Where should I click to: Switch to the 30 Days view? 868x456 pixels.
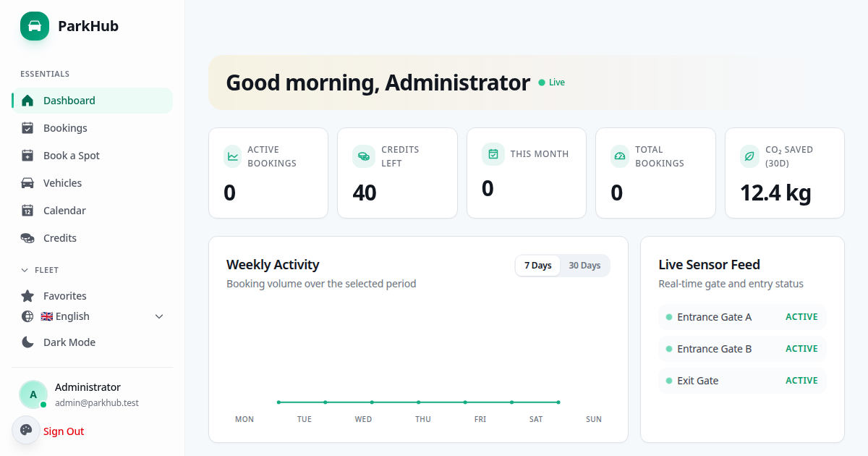584,265
